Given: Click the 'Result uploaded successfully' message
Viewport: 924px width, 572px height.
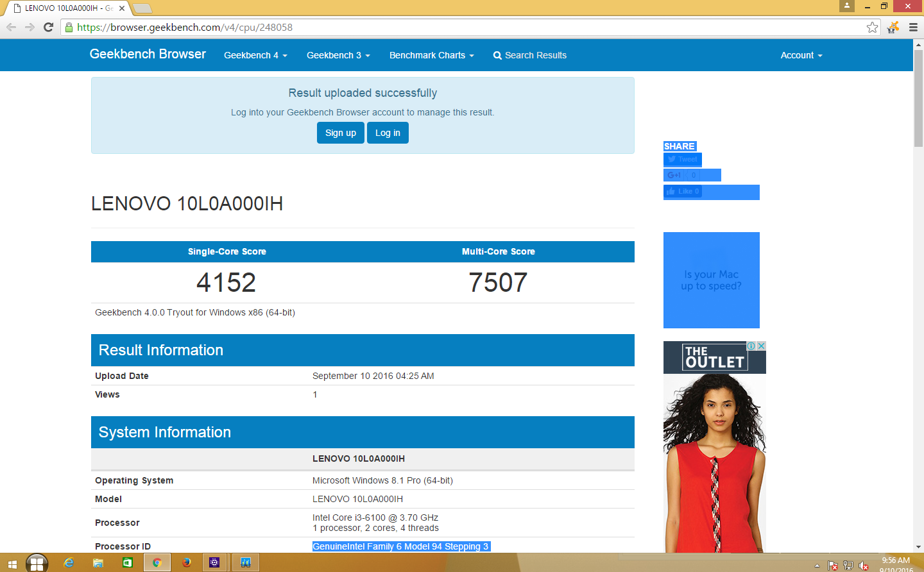Looking at the screenshot, I should point(363,93).
